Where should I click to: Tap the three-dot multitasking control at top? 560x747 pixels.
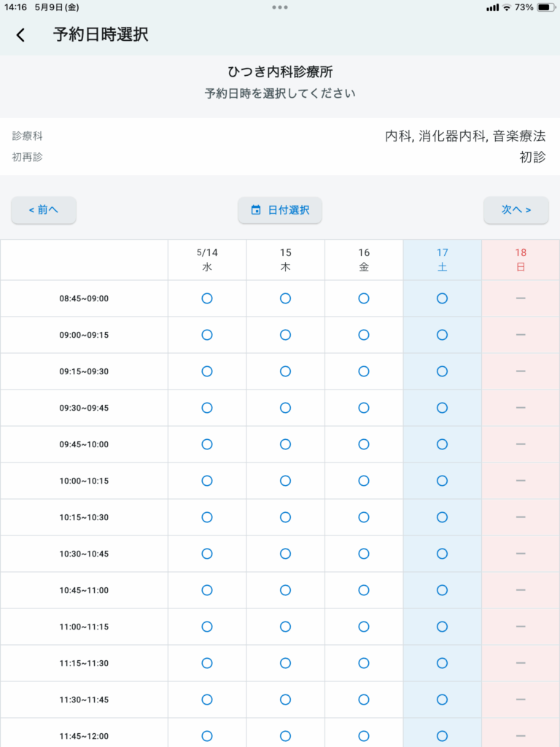tap(280, 7)
